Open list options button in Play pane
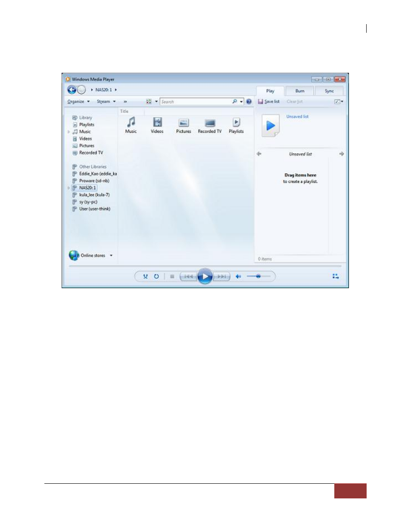The width and height of the screenshot is (411, 532). [x=339, y=102]
